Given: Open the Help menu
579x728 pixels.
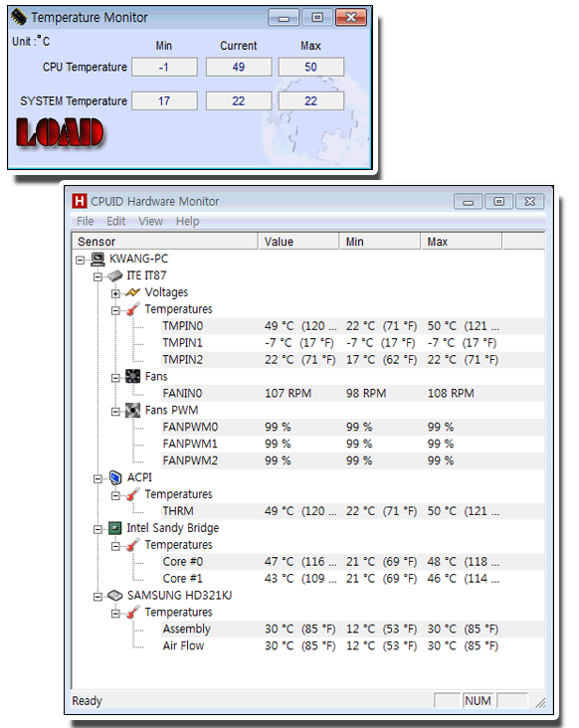Looking at the screenshot, I should tap(188, 222).
